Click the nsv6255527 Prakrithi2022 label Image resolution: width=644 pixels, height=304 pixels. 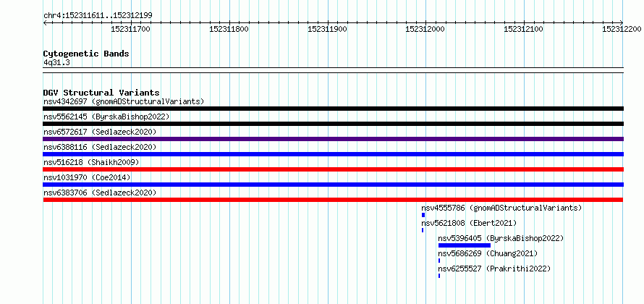click(494, 269)
